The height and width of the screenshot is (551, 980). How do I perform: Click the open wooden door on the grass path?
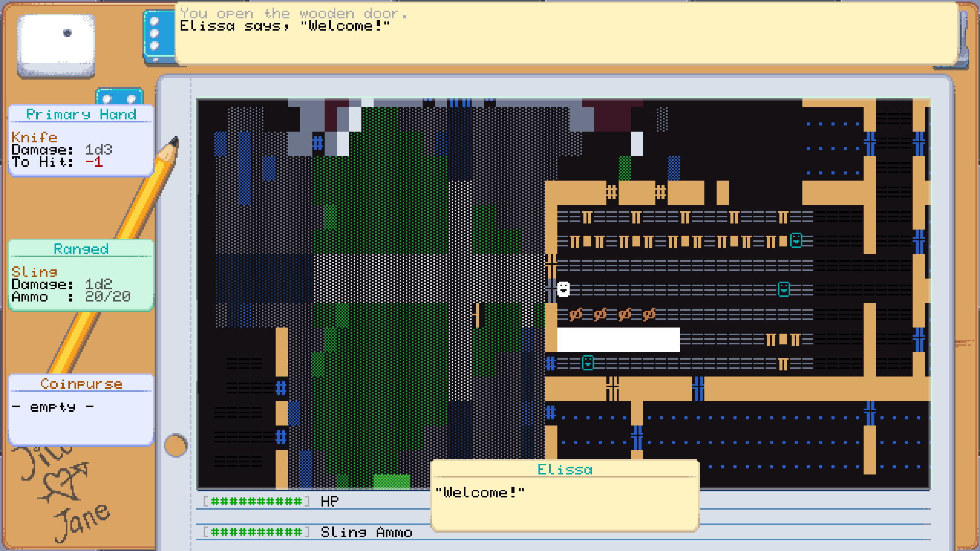tap(478, 315)
